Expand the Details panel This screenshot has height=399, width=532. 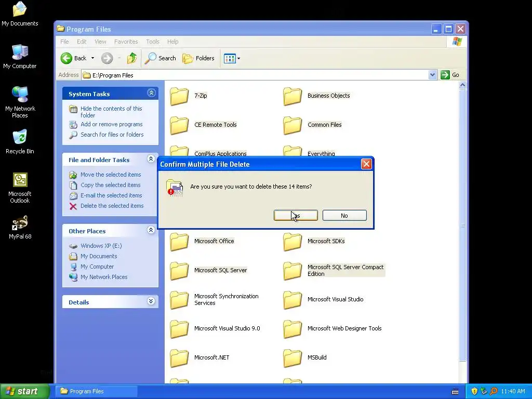pyautogui.click(x=151, y=301)
